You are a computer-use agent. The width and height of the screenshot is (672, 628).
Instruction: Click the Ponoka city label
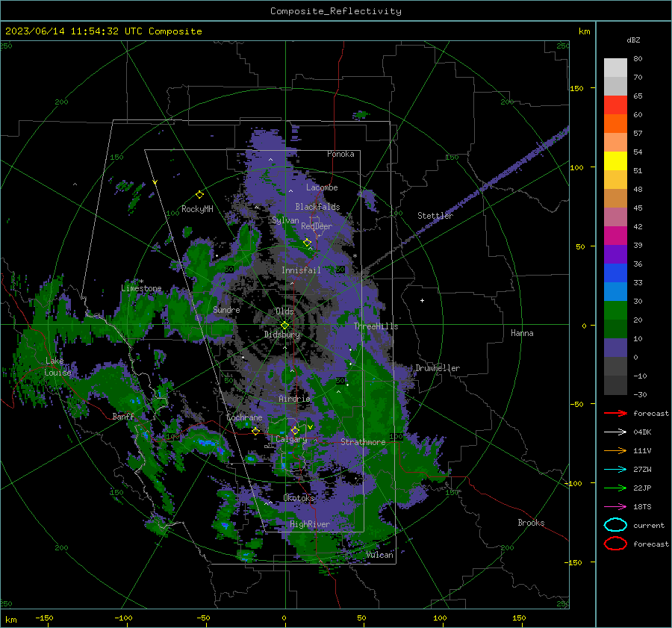(x=340, y=154)
